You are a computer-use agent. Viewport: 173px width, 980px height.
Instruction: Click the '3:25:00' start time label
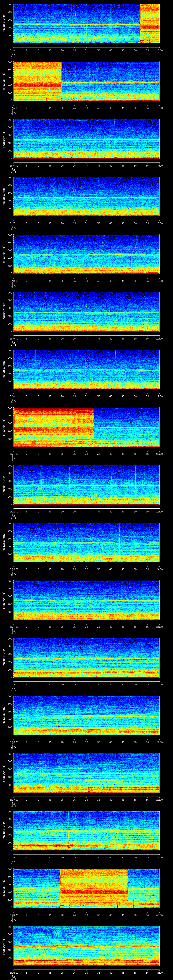coord(14,684)
